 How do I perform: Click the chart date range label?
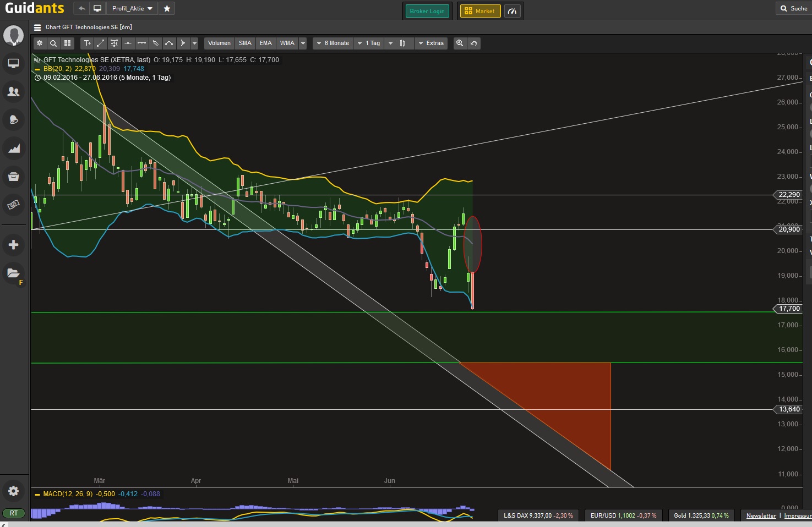107,78
